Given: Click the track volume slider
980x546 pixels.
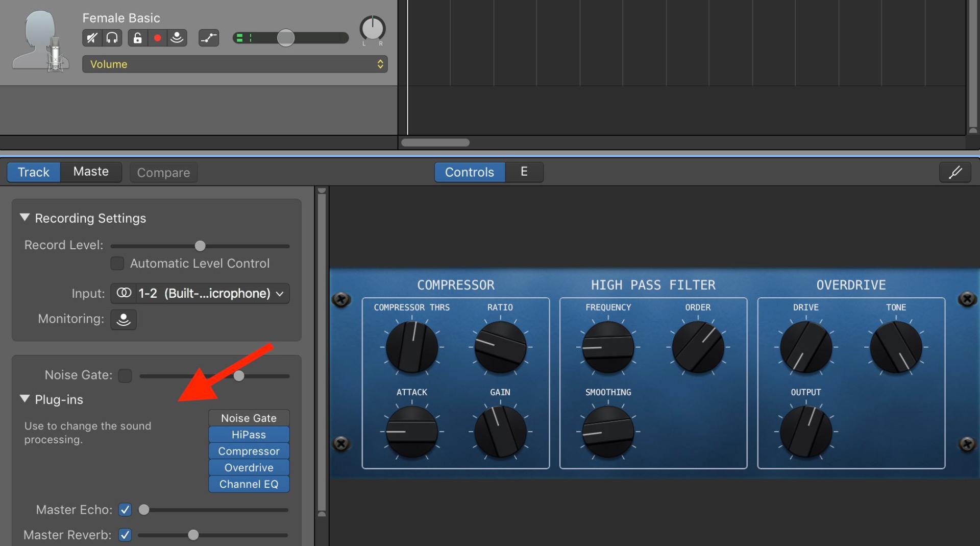Looking at the screenshot, I should (x=291, y=38).
